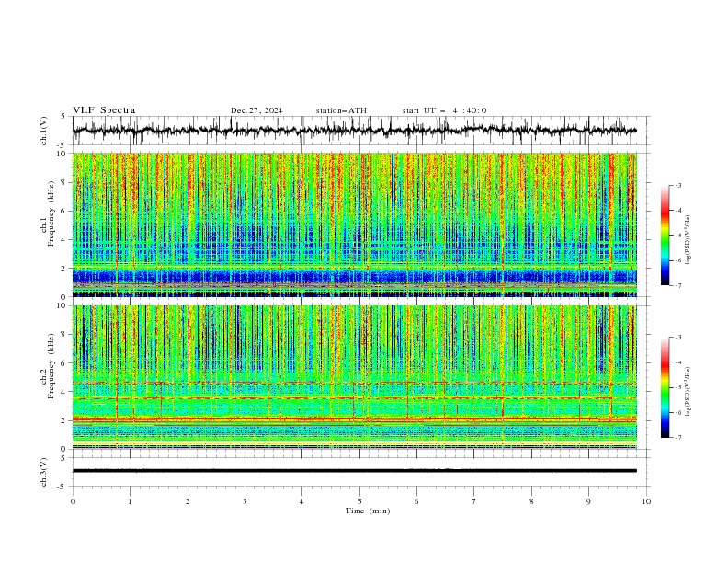Viewport: 728px width, 563px height.
Task: Click the ch.2 Frequency (kHz) axis label
Action: [48, 366]
